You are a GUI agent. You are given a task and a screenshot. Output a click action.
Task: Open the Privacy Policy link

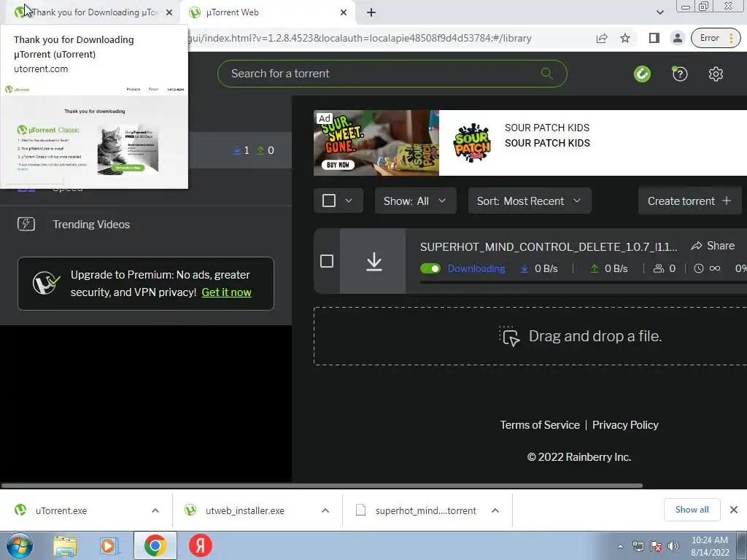pyautogui.click(x=625, y=425)
